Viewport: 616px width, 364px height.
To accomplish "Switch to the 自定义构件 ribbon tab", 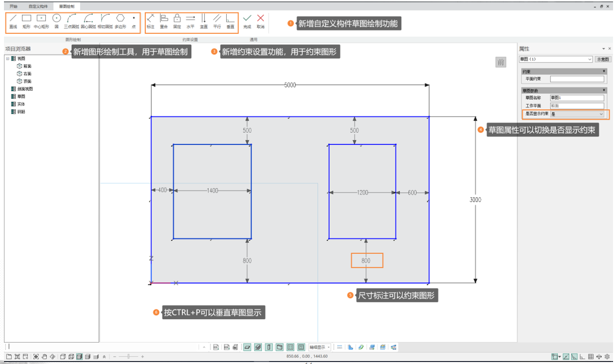I will point(38,6).
